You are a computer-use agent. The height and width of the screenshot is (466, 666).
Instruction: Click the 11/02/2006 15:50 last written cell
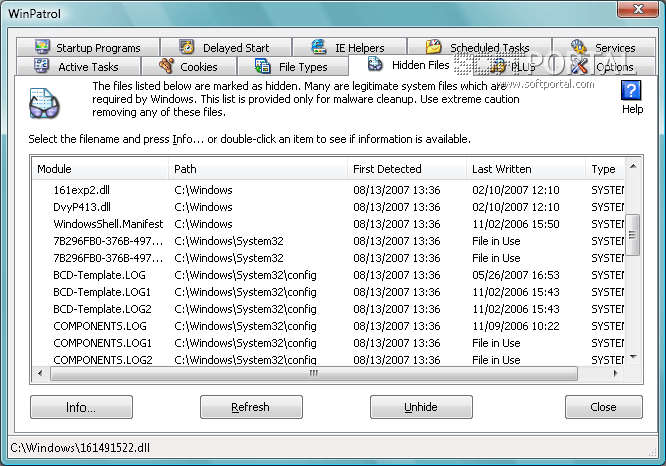click(x=516, y=224)
